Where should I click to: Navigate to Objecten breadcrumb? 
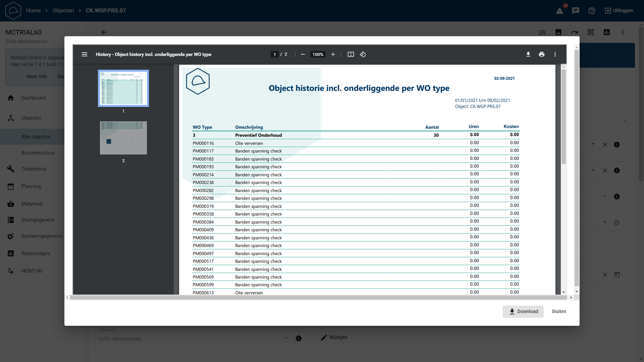click(63, 11)
